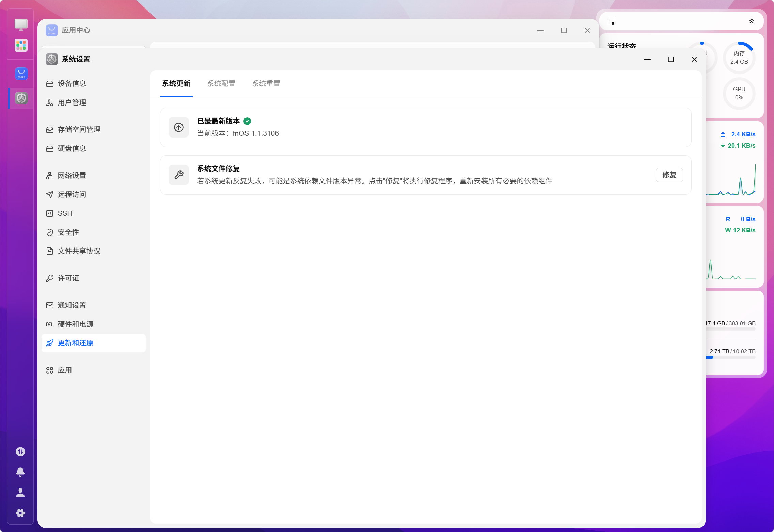The height and width of the screenshot is (532, 774).
Task: Click the System Settings window title icon
Action: tap(52, 59)
